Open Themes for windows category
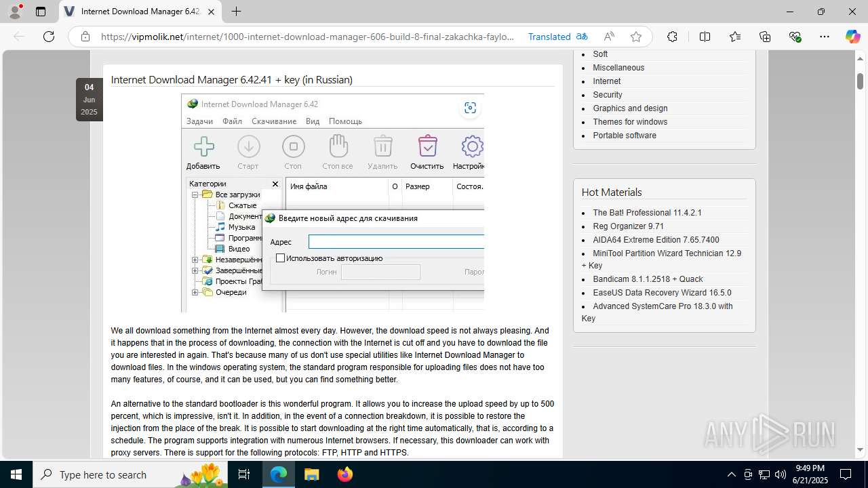 pyautogui.click(x=630, y=122)
